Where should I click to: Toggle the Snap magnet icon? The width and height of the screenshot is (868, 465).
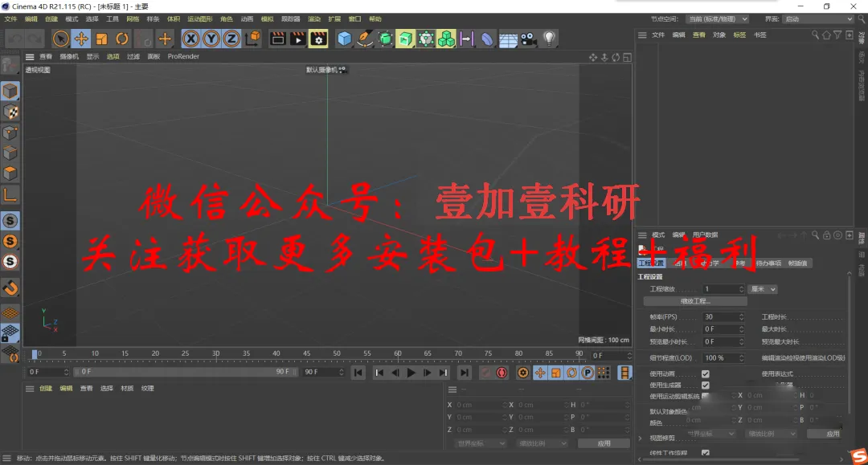point(10,288)
